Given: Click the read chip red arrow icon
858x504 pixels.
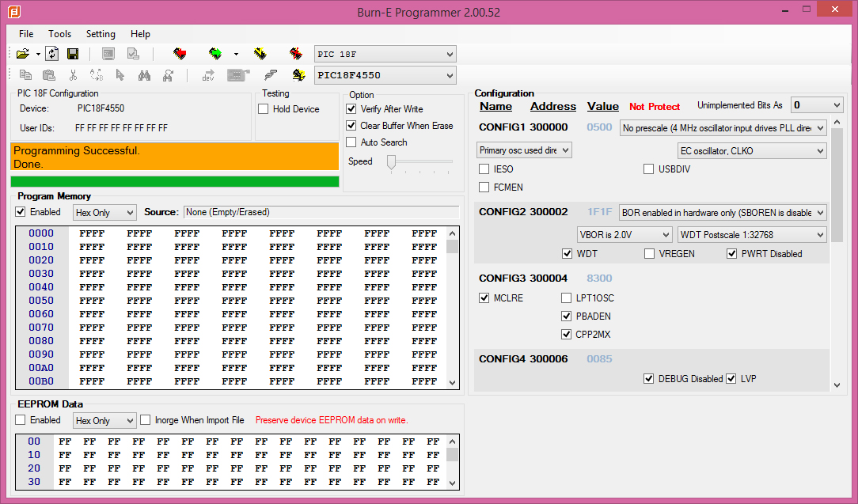Looking at the screenshot, I should pyautogui.click(x=180, y=54).
